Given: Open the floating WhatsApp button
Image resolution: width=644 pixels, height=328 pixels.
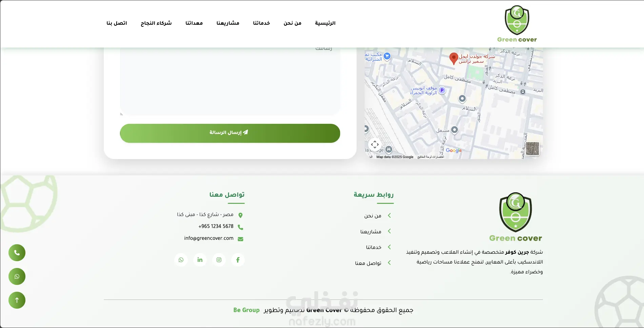Looking at the screenshot, I should point(17,276).
